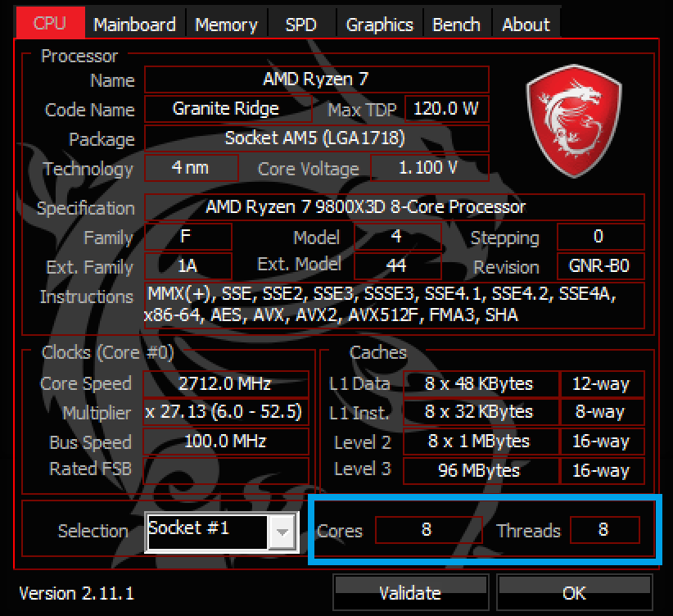This screenshot has height=616, width=673.
Task: Click the Validate button
Action: [x=411, y=593]
